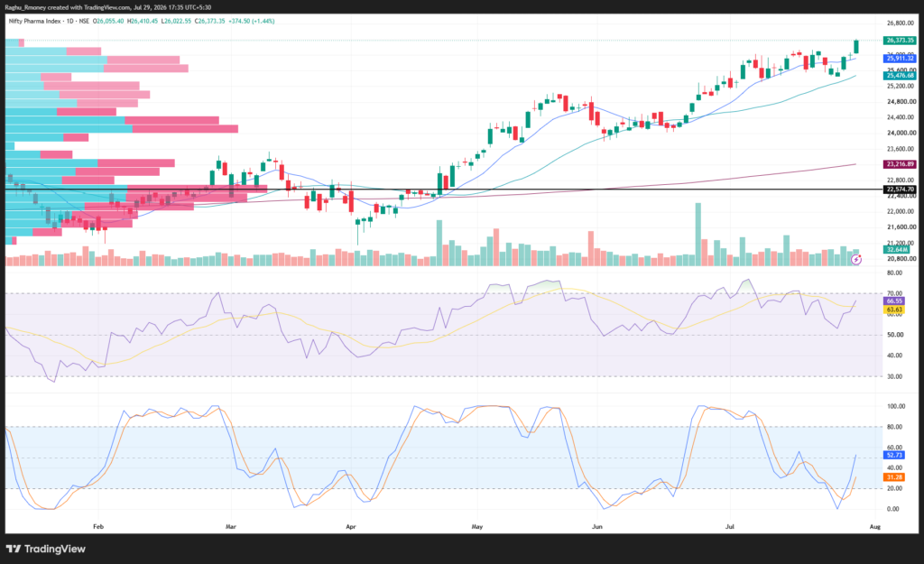Click the blue 25,911.32 moving average label
Viewport: 924px width, 564px height.
point(900,58)
